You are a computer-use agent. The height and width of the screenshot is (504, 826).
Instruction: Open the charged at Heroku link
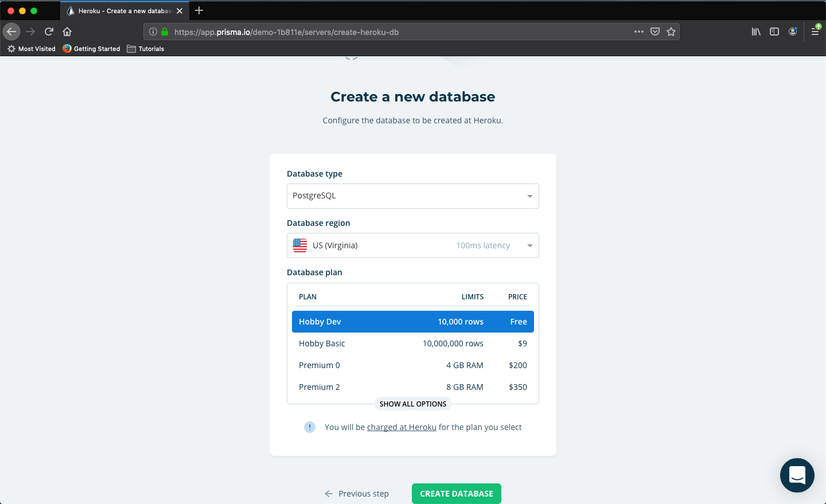402,427
